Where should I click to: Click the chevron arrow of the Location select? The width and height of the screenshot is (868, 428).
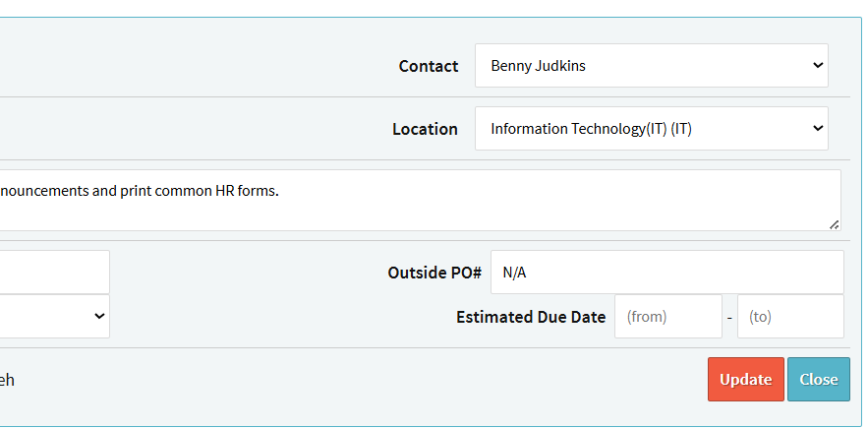(x=817, y=129)
